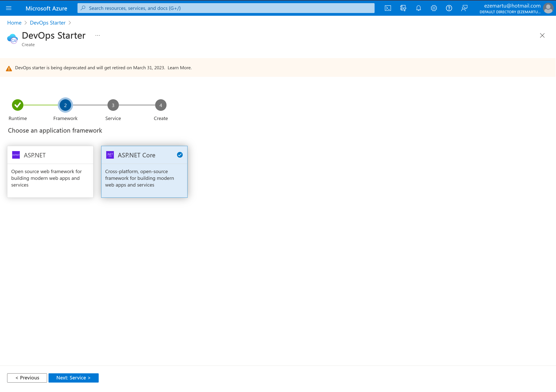This screenshot has height=392, width=556.
Task: Click the search resources input field
Action: pyautogui.click(x=225, y=8)
